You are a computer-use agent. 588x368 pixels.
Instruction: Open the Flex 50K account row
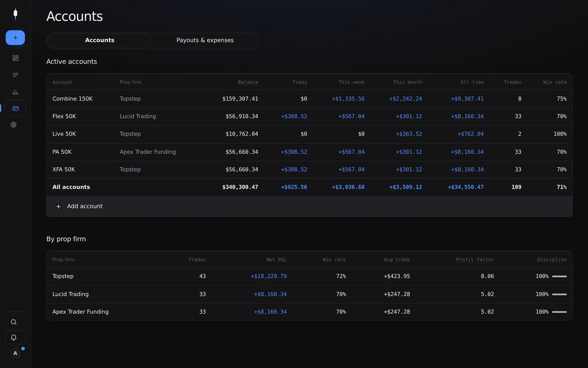click(x=309, y=117)
